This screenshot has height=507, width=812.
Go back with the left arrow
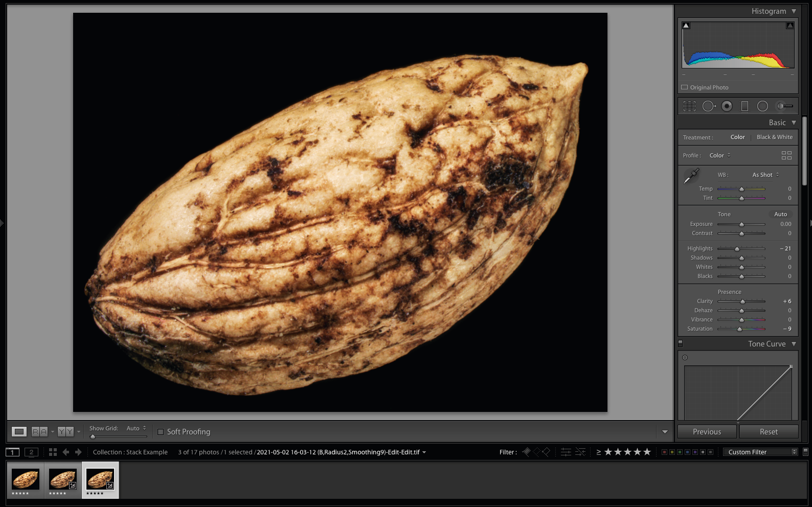pos(65,452)
